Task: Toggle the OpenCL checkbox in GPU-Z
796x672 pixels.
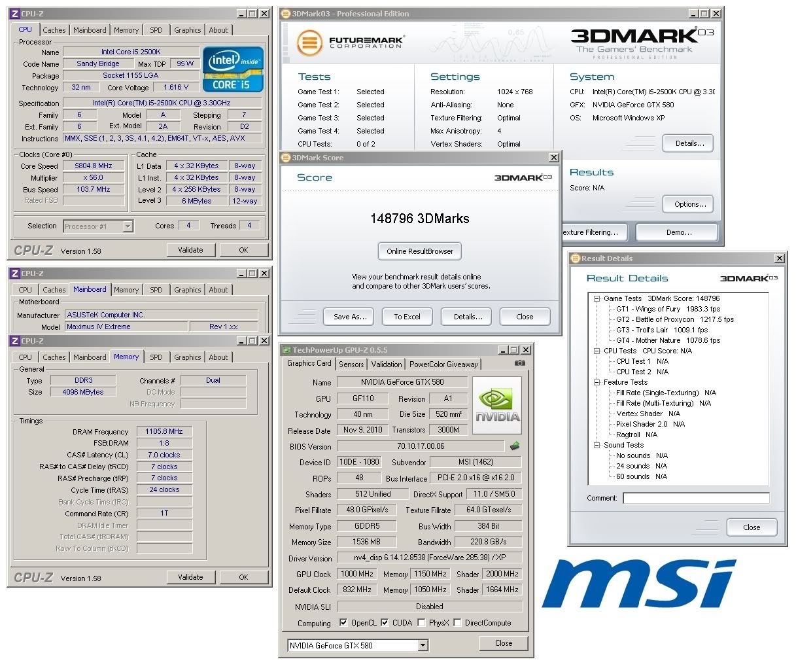Action: [343, 623]
